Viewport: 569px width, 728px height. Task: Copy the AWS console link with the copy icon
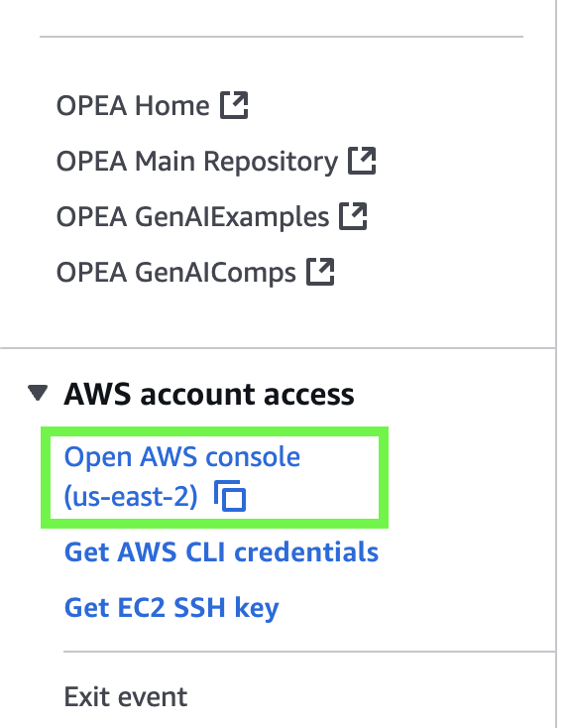click(x=230, y=496)
